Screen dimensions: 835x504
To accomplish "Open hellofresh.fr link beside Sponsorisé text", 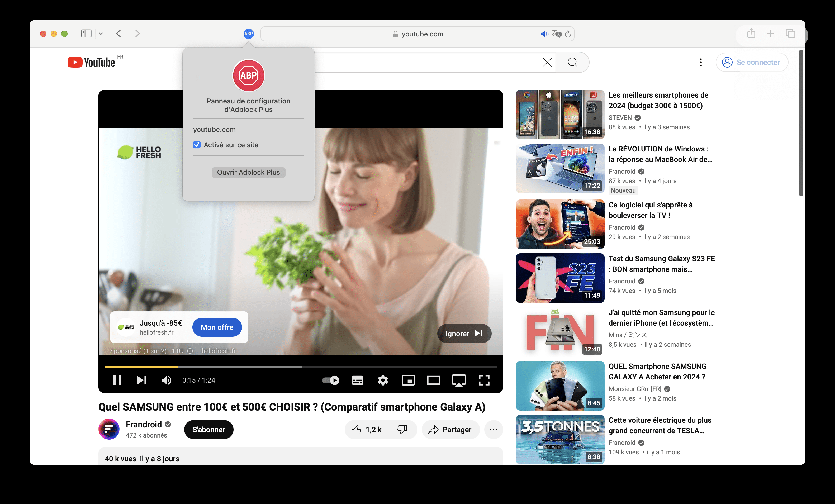I will point(219,351).
